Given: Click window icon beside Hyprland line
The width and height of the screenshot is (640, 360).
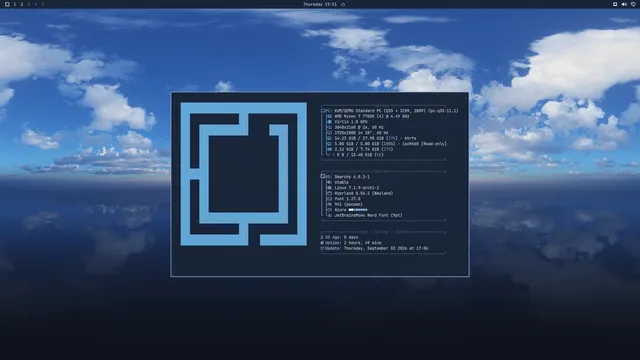Looking at the screenshot, I should (x=329, y=193).
